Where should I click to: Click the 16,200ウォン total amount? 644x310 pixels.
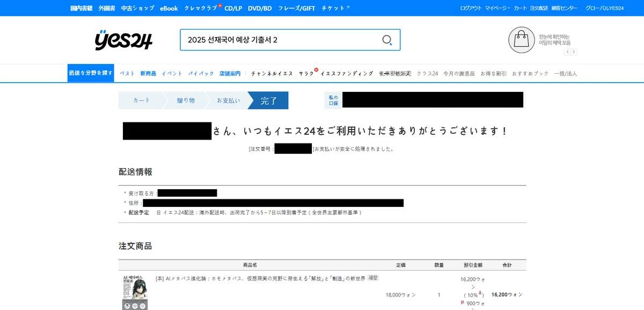pos(507,294)
